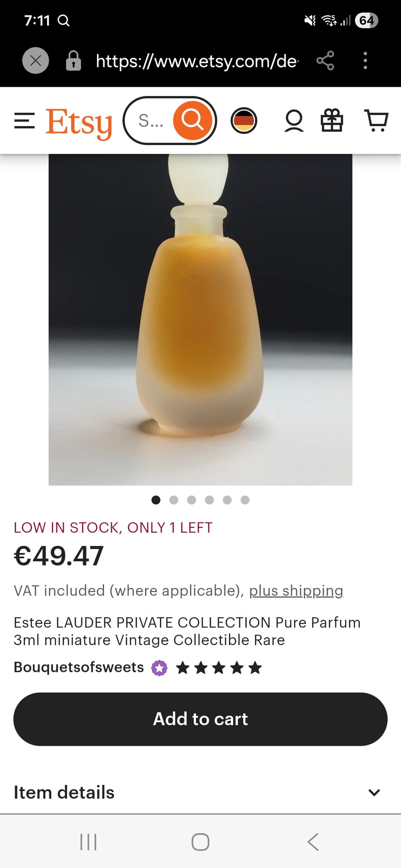Screen dimensions: 401x868
Task: Focus the Etsy search field
Action: (151, 121)
